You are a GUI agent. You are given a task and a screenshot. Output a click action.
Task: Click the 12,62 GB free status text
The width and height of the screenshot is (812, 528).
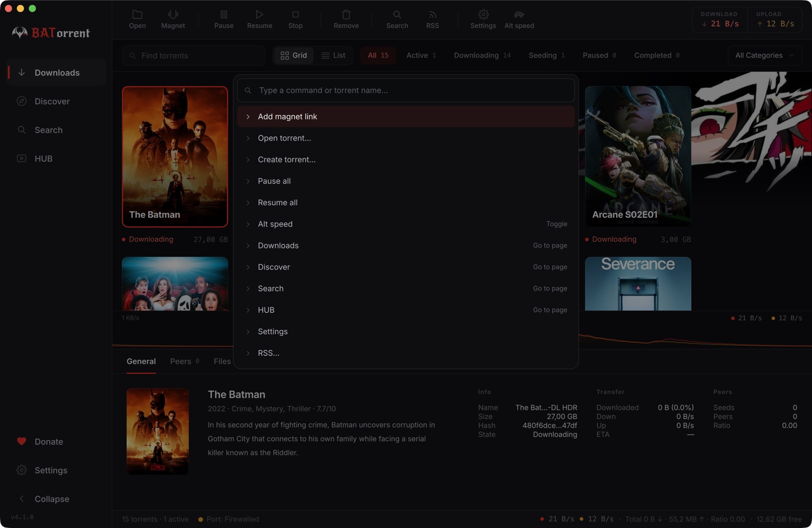(779, 519)
